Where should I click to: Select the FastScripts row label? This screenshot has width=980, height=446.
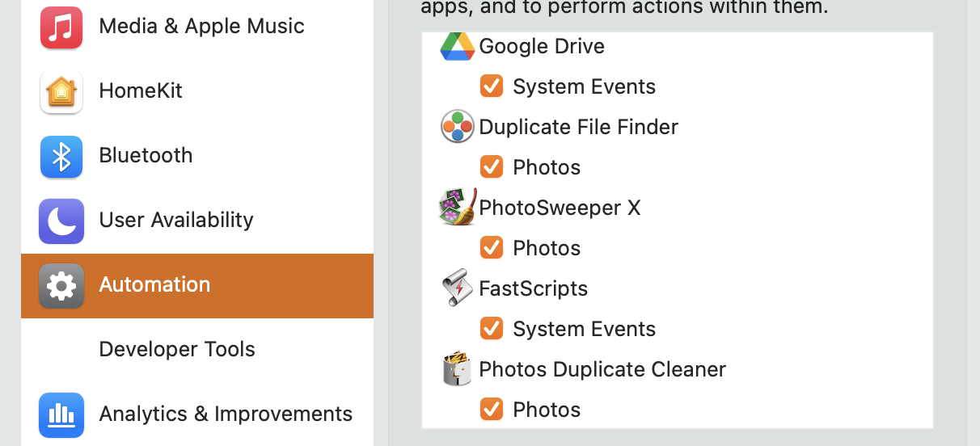click(x=533, y=289)
